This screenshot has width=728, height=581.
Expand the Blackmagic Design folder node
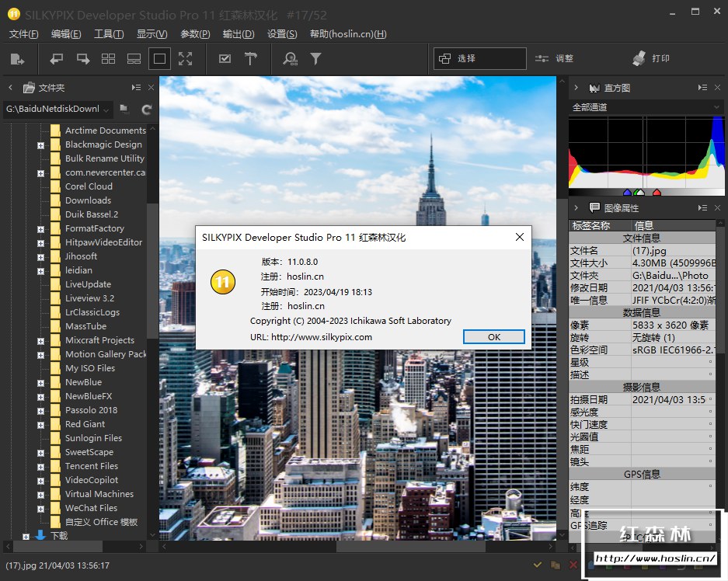[x=41, y=145]
